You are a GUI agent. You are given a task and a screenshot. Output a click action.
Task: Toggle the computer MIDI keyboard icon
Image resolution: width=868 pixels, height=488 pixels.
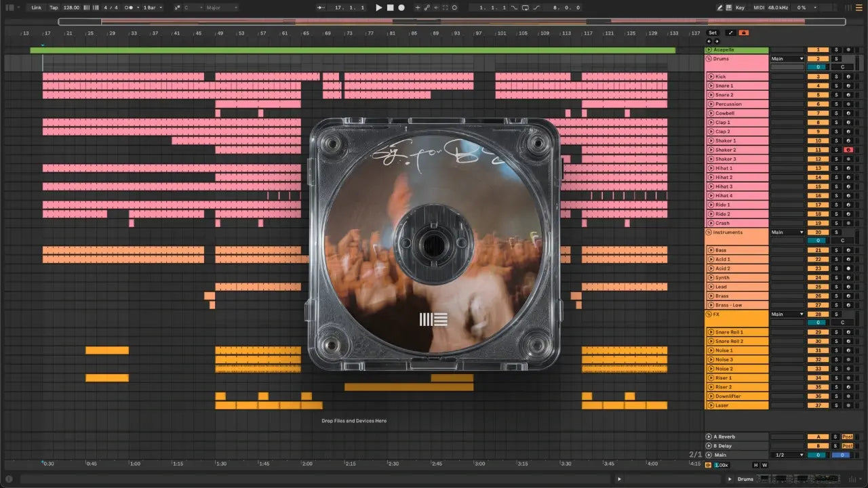(728, 7)
